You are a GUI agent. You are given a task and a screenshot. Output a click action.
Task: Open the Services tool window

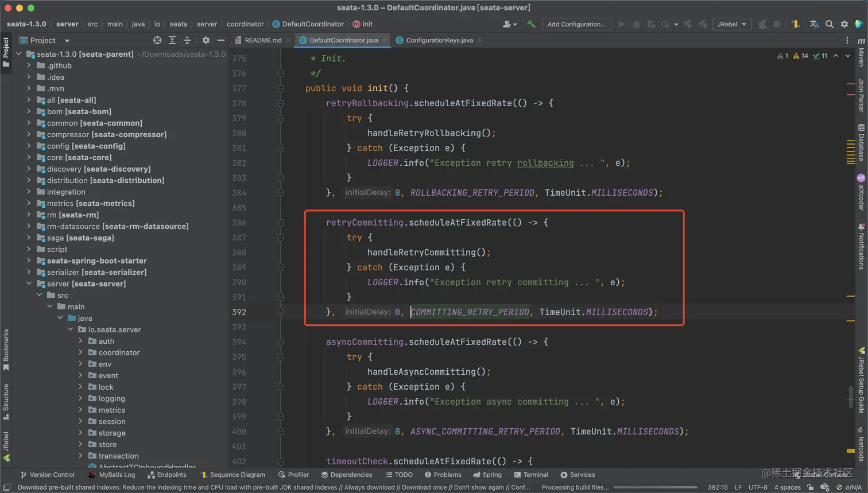[x=578, y=475]
